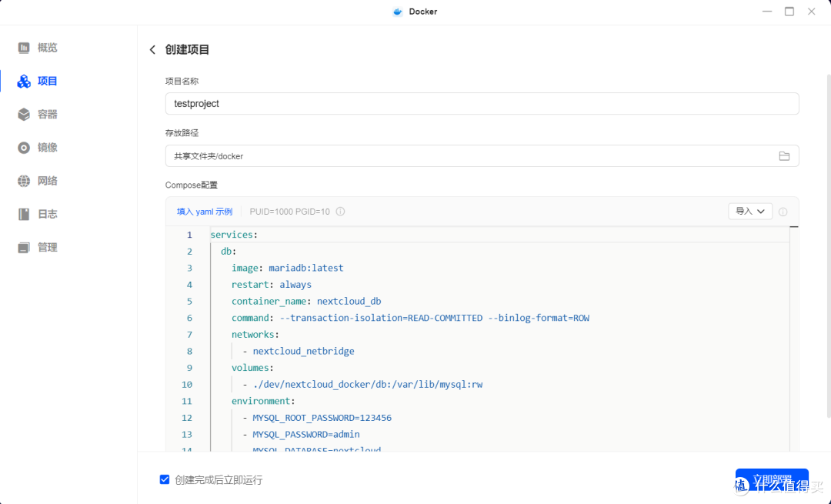This screenshot has width=831, height=504.
Task: Click the line "networks:"
Action: (255, 335)
